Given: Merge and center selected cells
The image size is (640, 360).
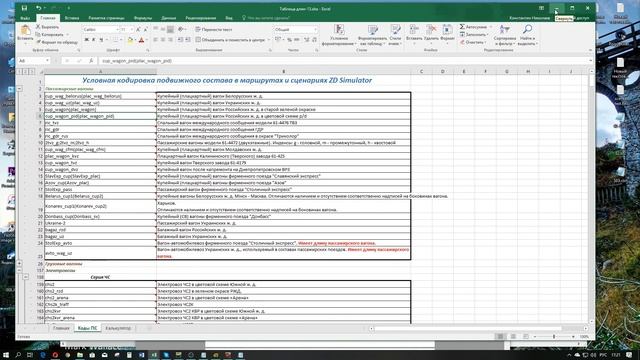Looking at the screenshot, I should [x=231, y=40].
